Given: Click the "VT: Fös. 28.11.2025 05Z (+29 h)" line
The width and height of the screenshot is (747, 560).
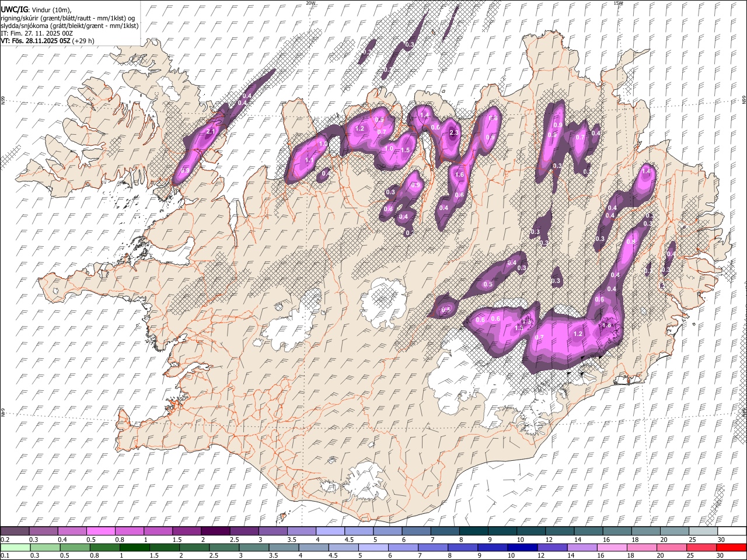Looking at the screenshot, I should coord(47,41).
